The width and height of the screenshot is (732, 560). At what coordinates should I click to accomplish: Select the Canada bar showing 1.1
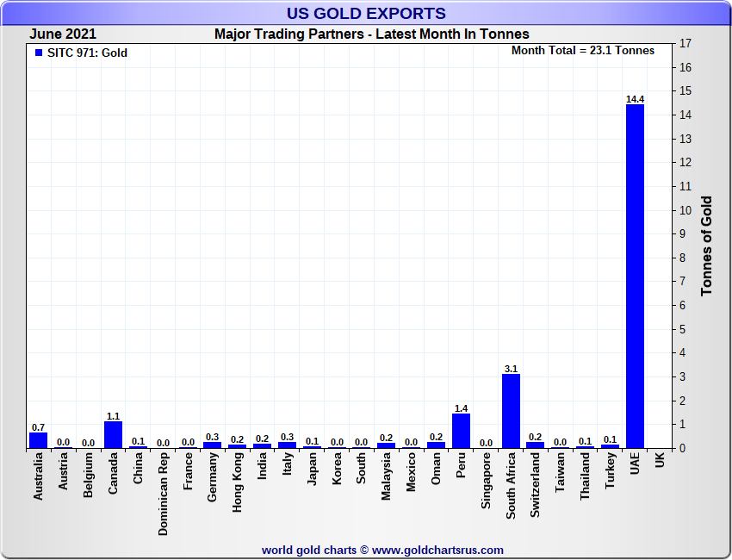coord(113,435)
